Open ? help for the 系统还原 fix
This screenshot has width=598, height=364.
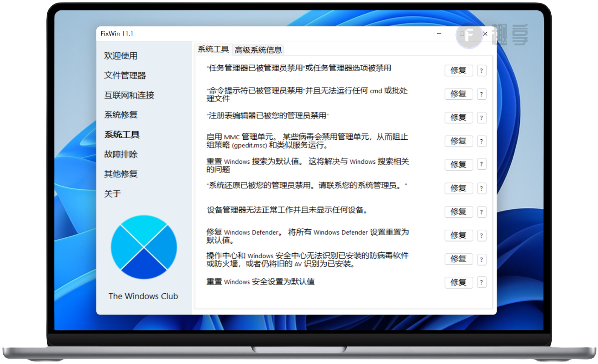tap(482, 188)
